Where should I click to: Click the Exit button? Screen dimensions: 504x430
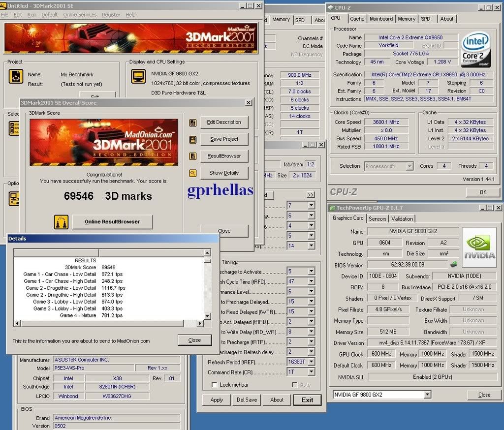(307, 400)
